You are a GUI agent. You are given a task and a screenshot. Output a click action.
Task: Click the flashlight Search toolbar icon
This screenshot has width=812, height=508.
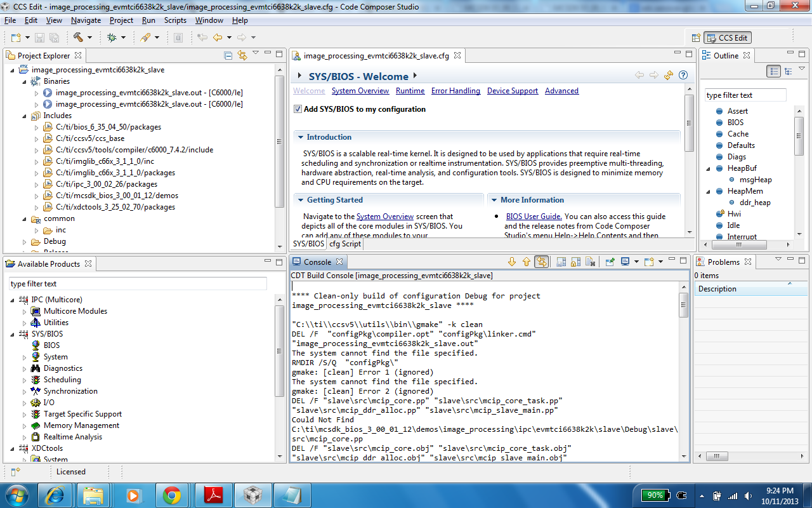145,37
